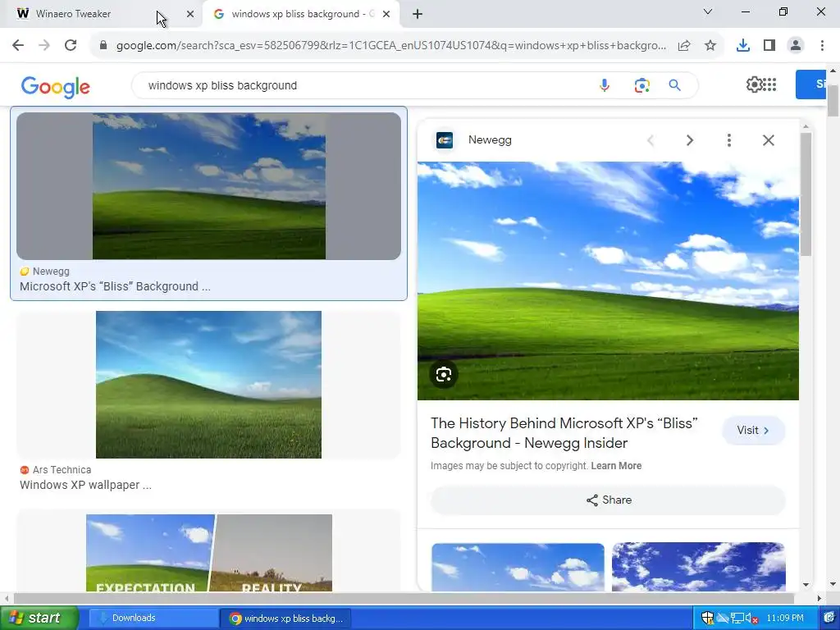
Task: Click Newegg site favicon in preview header
Action: coord(445,140)
